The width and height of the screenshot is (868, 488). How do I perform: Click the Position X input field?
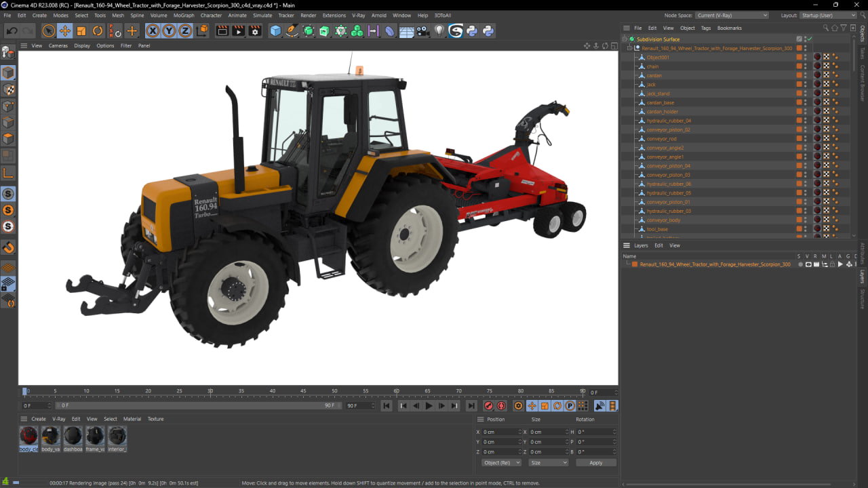[x=502, y=432]
